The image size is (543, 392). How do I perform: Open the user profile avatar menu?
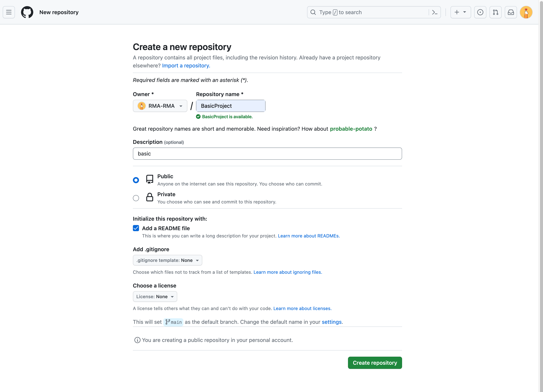[526, 12]
